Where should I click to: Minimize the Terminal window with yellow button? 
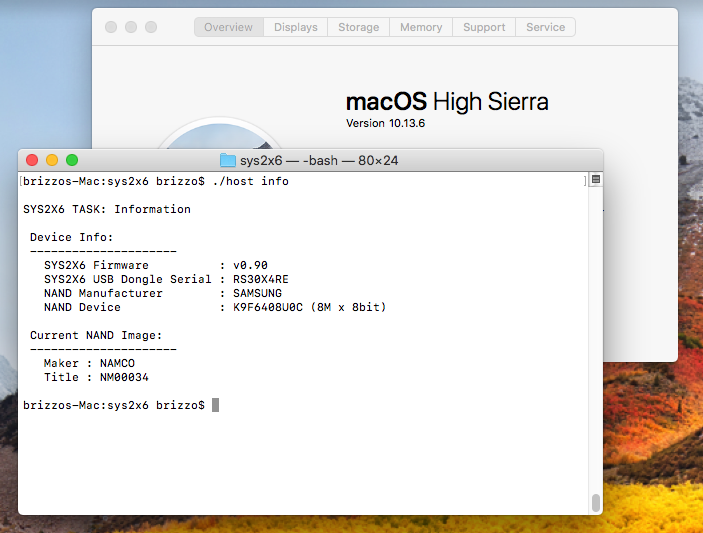(52, 160)
